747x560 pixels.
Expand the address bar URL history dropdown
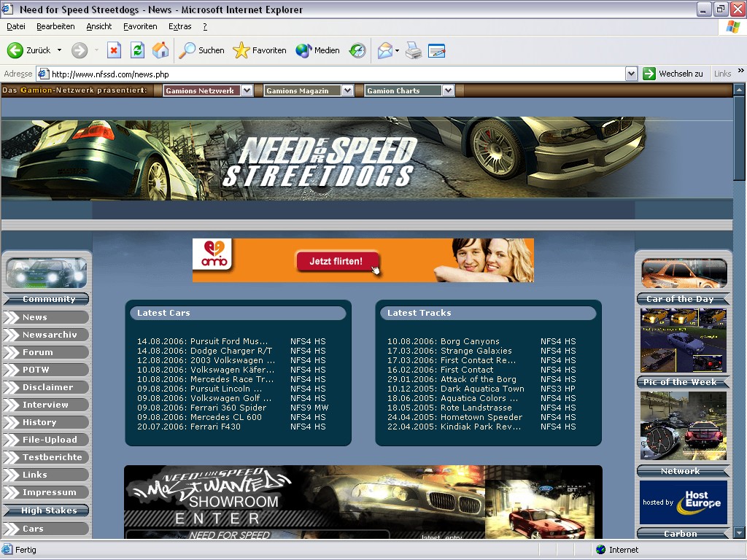[632, 74]
